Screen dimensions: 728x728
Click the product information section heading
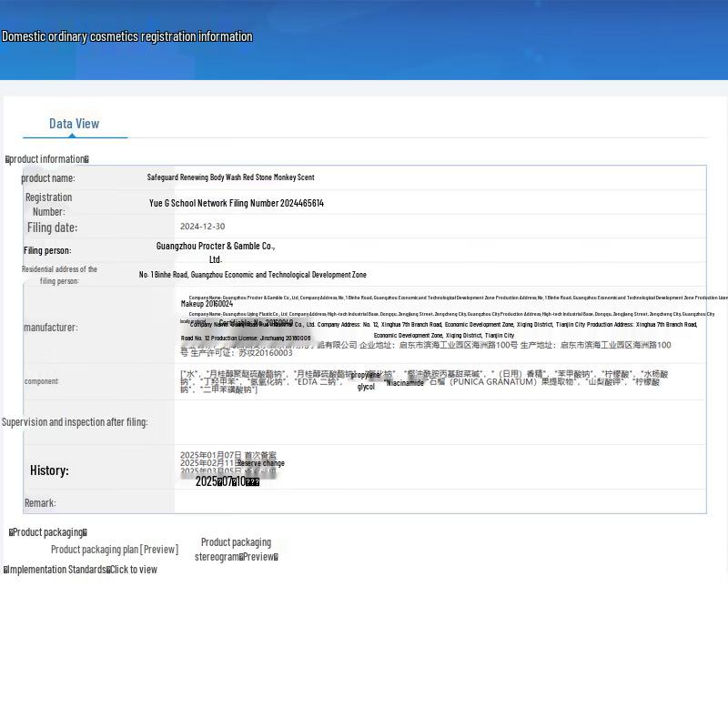[47, 159]
